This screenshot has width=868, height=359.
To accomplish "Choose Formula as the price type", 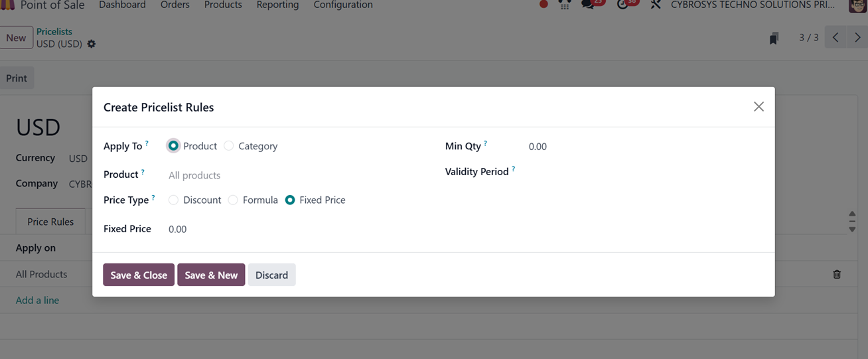I will [x=233, y=200].
